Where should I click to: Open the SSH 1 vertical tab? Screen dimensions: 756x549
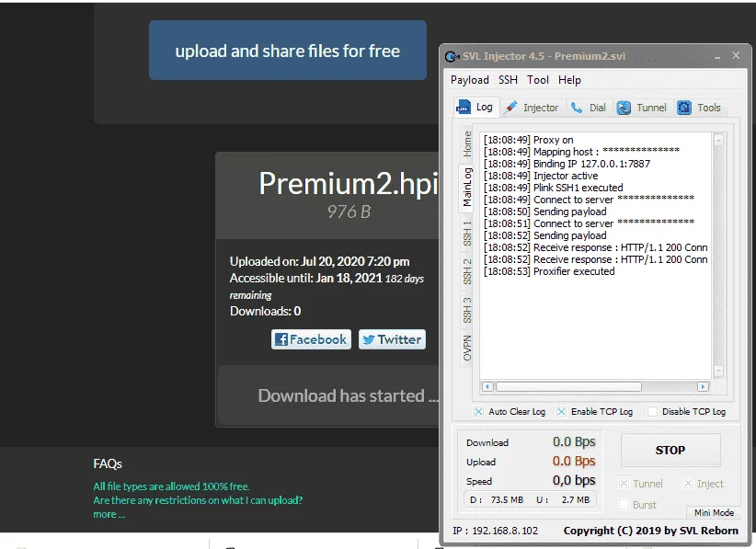point(467,234)
